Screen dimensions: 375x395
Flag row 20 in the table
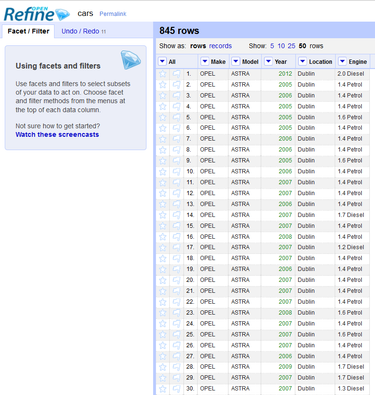[176, 280]
